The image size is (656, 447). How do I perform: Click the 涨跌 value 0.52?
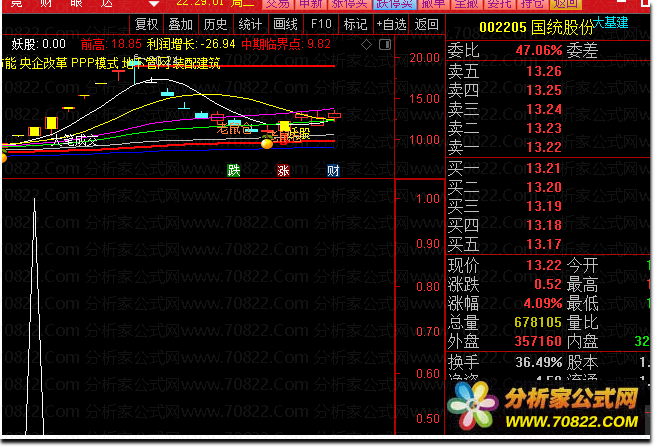pyautogui.click(x=548, y=285)
